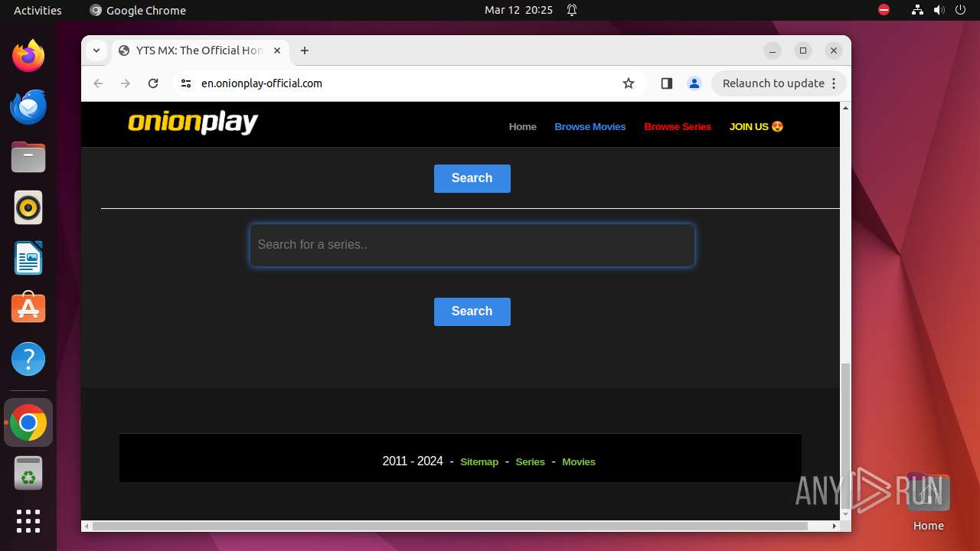Open the footer Series link
The height and width of the screenshot is (551, 980).
[531, 461]
